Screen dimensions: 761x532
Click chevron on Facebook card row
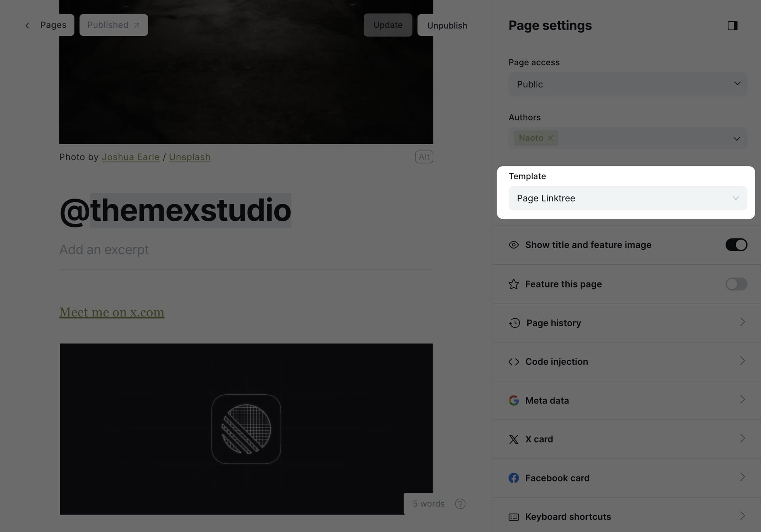tap(742, 477)
